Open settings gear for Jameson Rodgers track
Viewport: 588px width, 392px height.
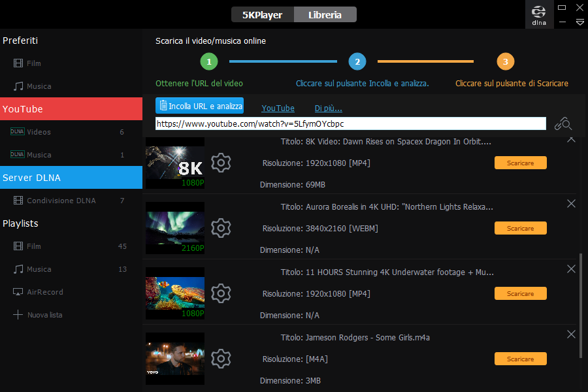point(221,359)
